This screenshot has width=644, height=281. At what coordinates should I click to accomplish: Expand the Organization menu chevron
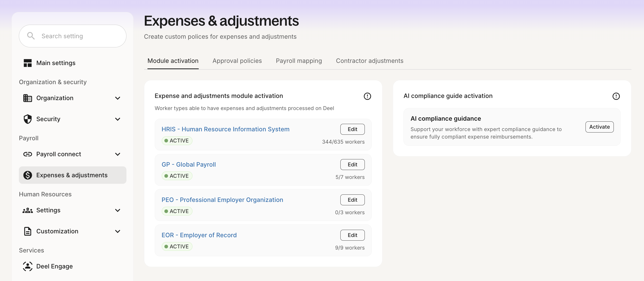pos(117,98)
